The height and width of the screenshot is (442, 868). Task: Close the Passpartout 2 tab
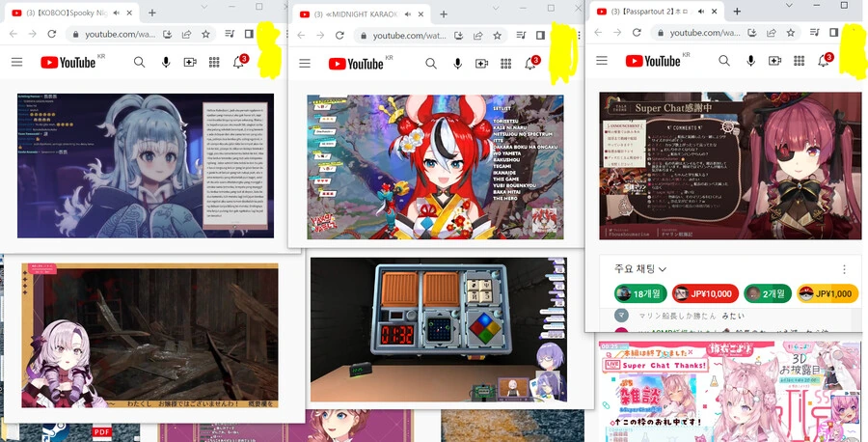pyautogui.click(x=714, y=11)
